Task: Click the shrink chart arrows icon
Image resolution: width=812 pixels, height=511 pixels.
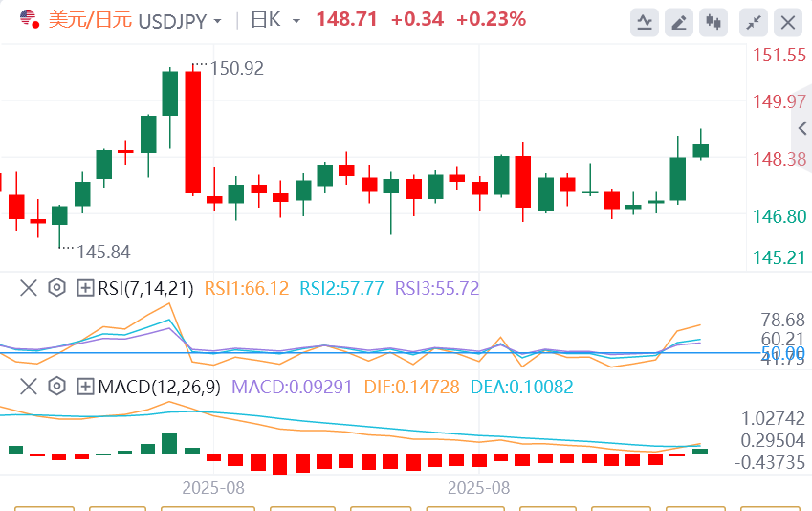Action: click(x=755, y=21)
